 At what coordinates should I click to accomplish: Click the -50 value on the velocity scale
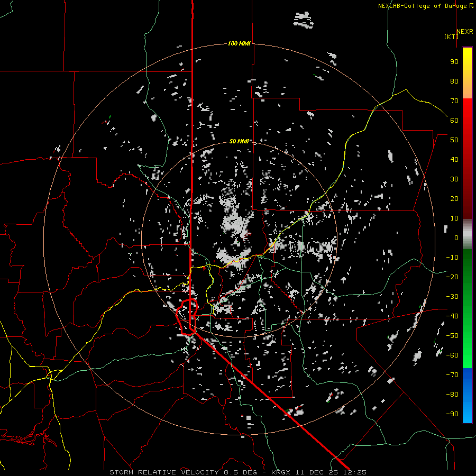click(x=452, y=336)
